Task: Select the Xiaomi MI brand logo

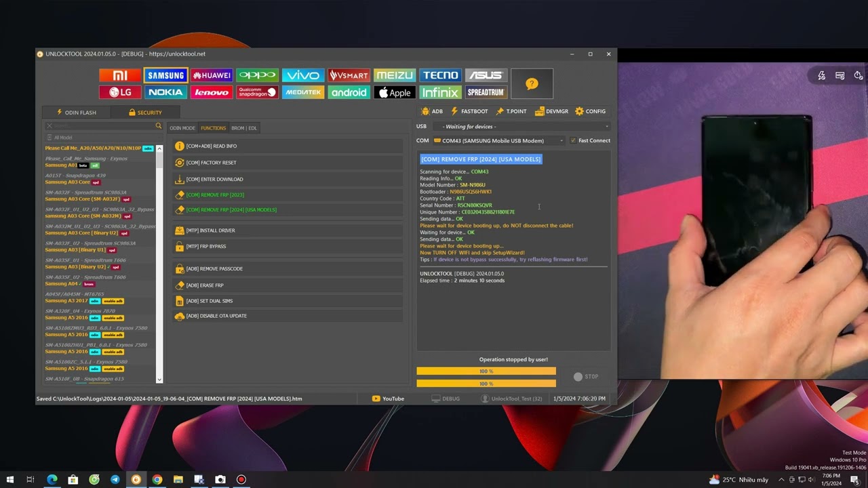Action: point(120,75)
